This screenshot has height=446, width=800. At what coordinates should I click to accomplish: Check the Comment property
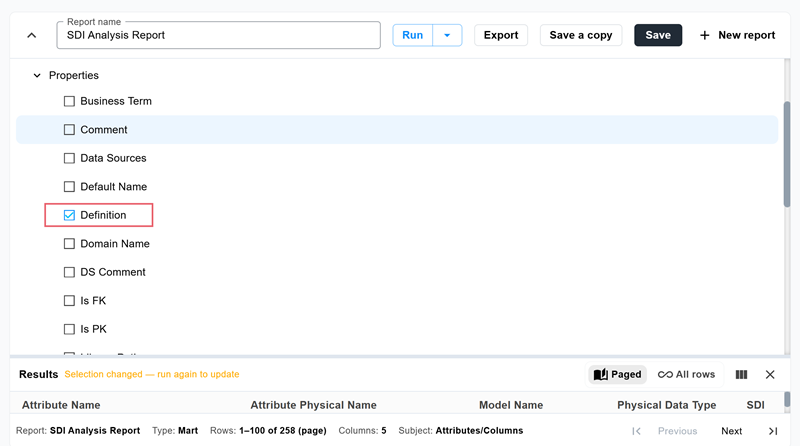tap(69, 130)
